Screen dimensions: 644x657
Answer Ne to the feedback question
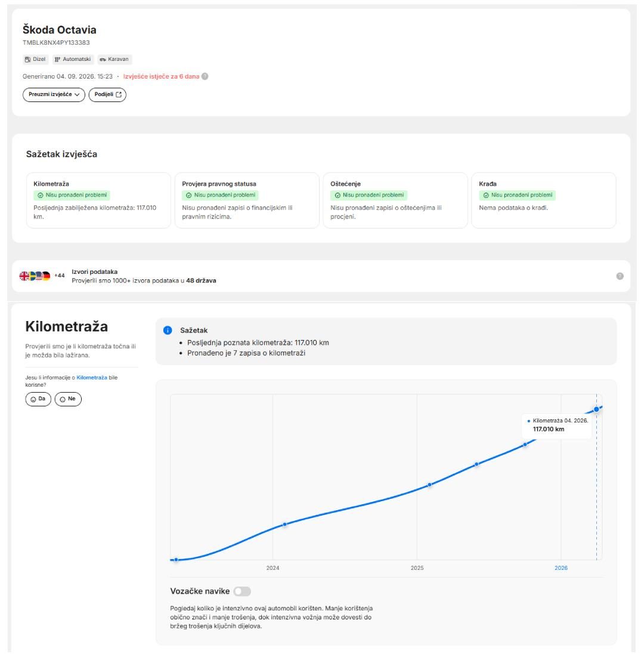[x=68, y=399]
